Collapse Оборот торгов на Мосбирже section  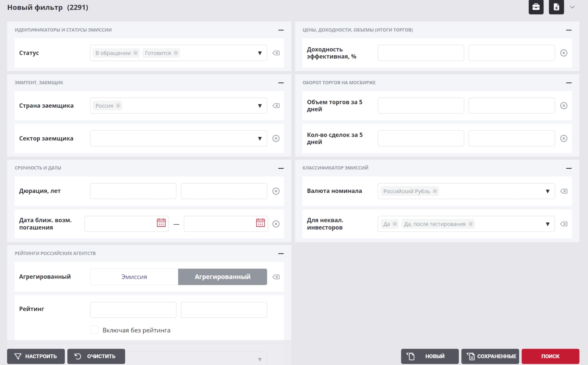(x=569, y=83)
